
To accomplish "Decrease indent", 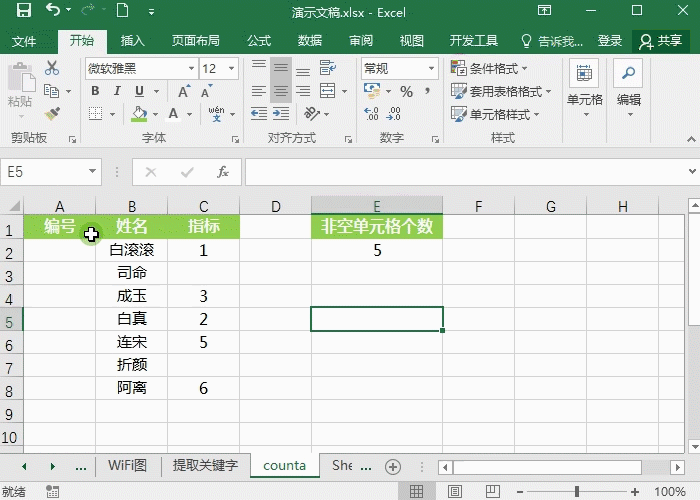I will click(258, 114).
